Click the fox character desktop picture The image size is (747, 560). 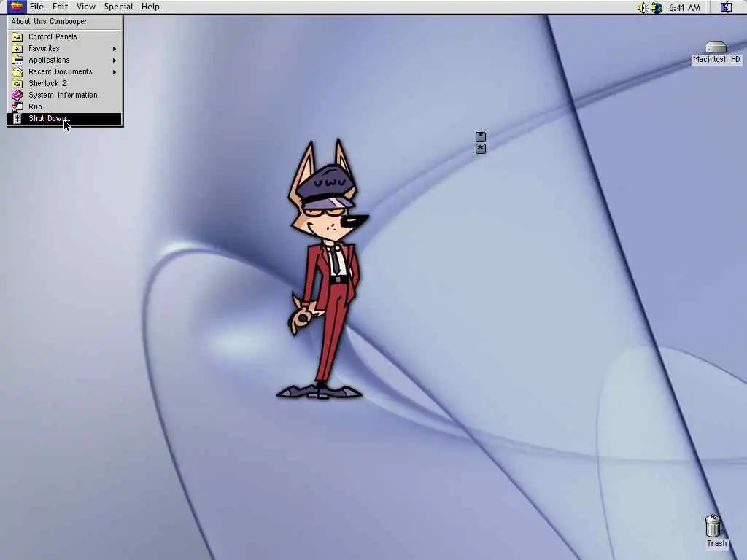(x=322, y=269)
